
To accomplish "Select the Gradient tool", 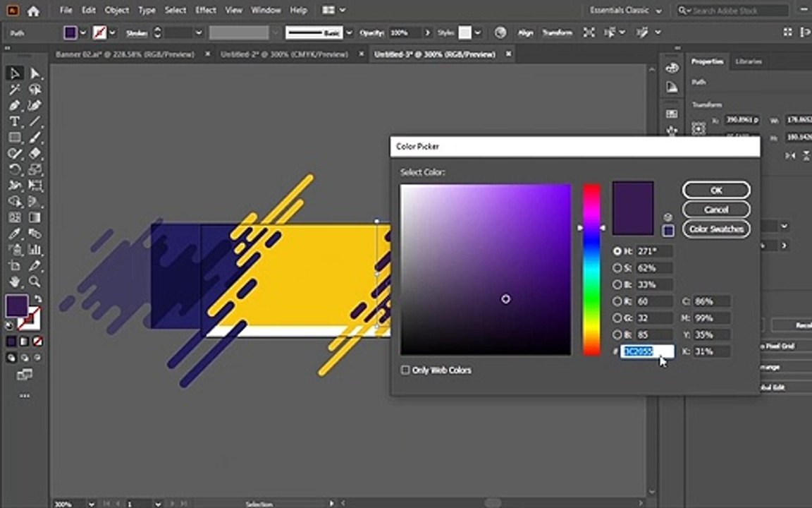I will [x=35, y=218].
